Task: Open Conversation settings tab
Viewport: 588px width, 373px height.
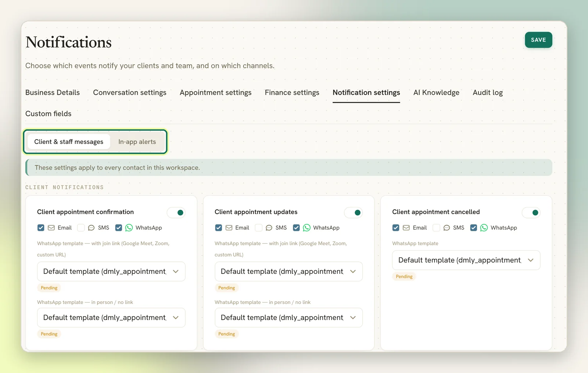Action: tap(130, 93)
